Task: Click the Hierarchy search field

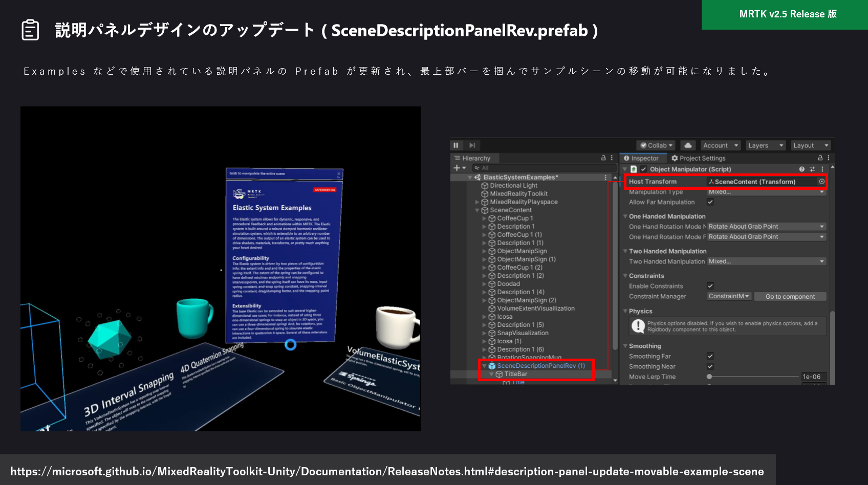Action: pos(544,168)
